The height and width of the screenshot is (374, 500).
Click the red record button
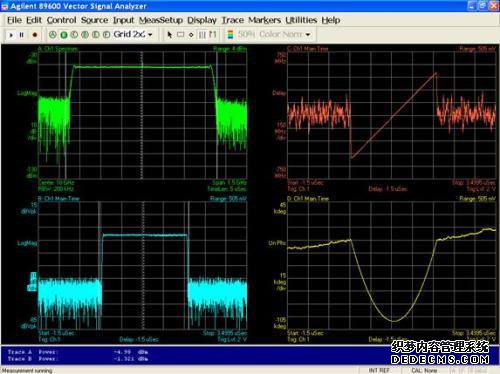pos(35,35)
